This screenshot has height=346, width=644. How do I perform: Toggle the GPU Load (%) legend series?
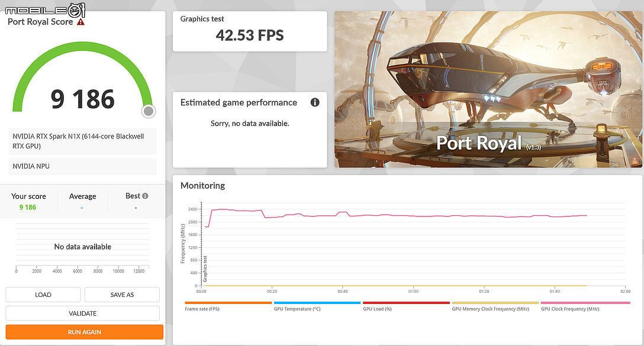406,306
